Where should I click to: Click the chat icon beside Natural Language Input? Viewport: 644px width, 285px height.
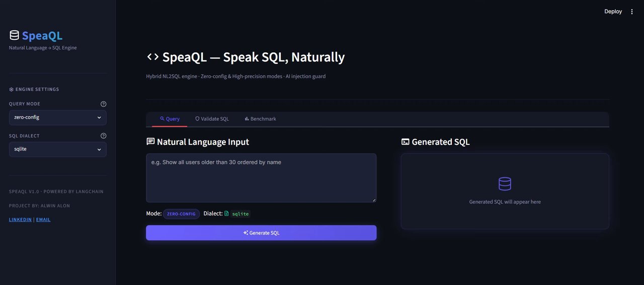coord(150,141)
